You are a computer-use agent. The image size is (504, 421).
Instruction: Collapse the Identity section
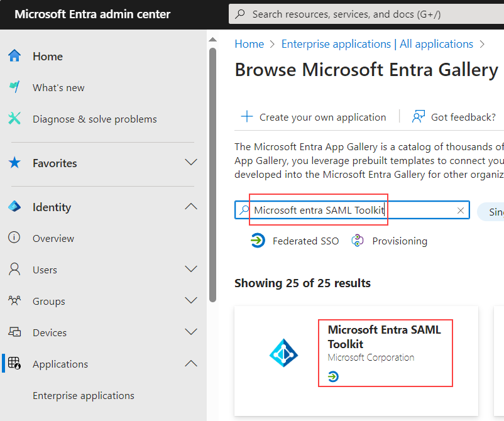point(191,206)
